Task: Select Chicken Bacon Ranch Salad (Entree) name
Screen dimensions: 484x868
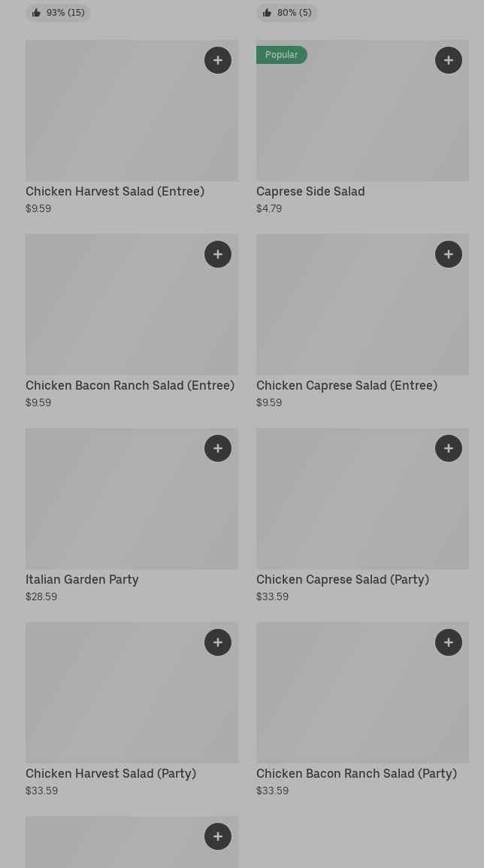Action: pyautogui.click(x=130, y=386)
